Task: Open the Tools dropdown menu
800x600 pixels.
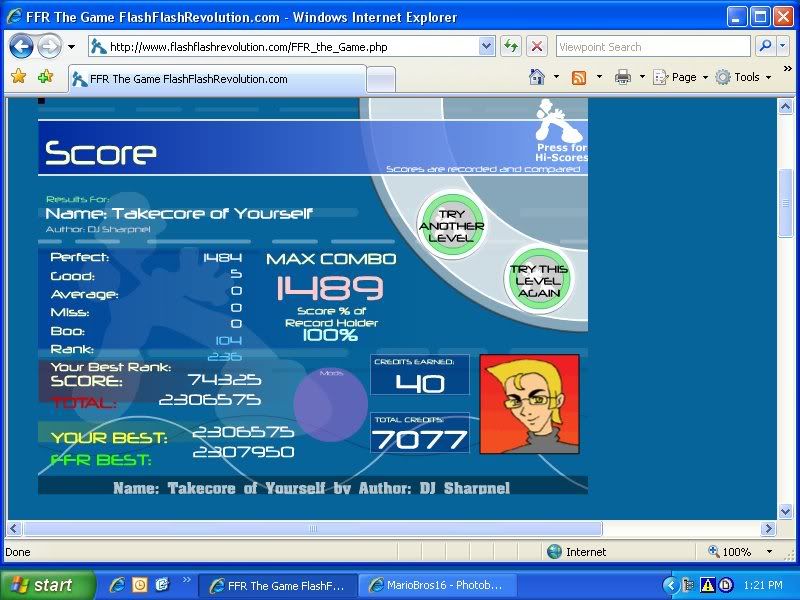Action: pyautogui.click(x=742, y=77)
